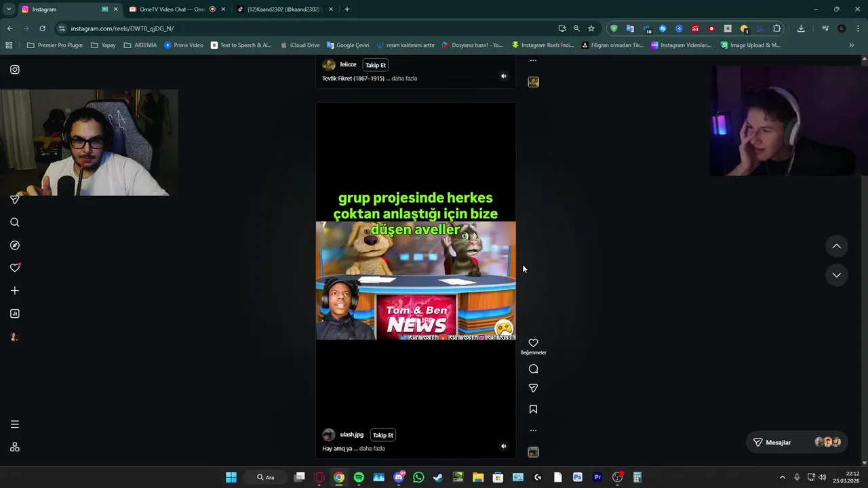Open Steam from the taskbar
The image size is (868, 488).
[x=438, y=477]
